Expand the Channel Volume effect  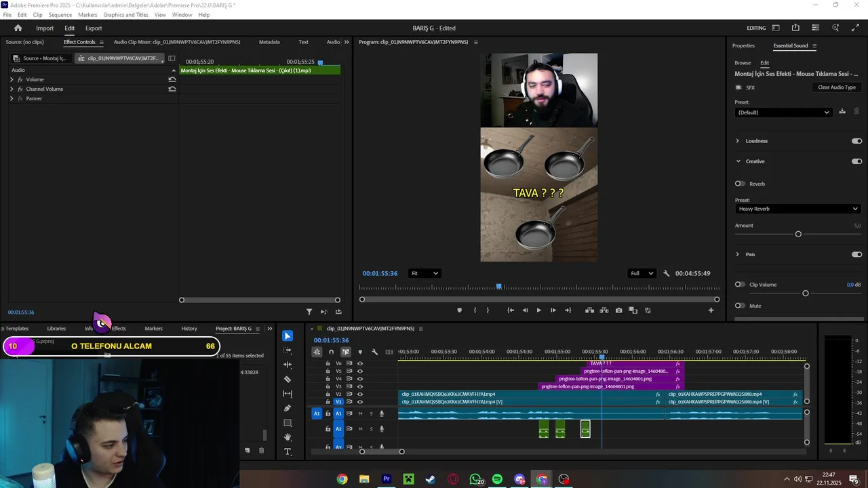(12, 89)
